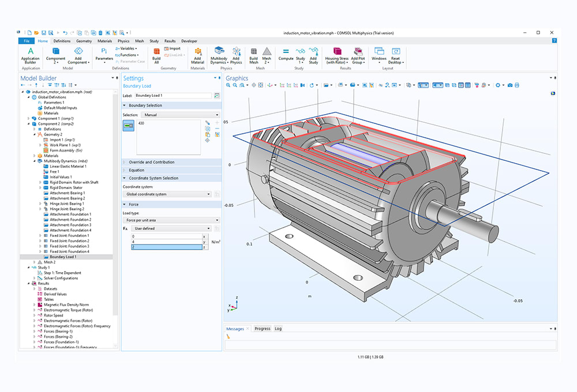Select Hinge Joint: Bearing 1 node
The image size is (577, 392).
tap(66, 203)
